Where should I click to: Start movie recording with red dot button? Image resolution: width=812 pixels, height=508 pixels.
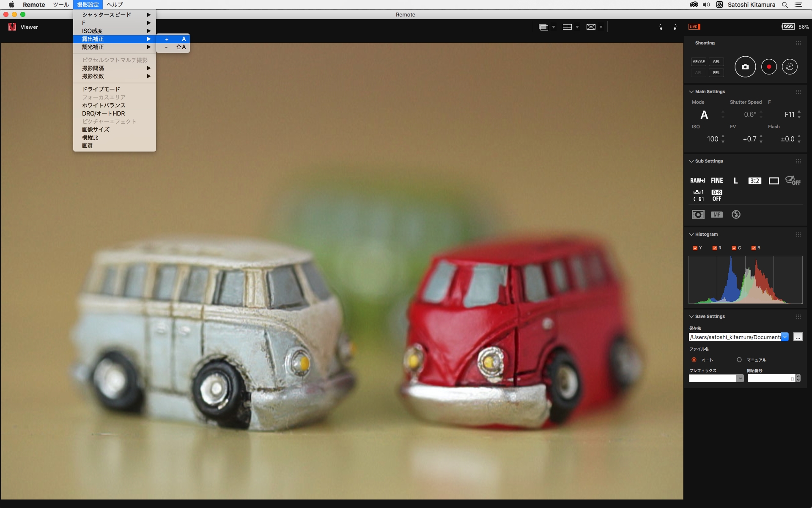coord(768,67)
